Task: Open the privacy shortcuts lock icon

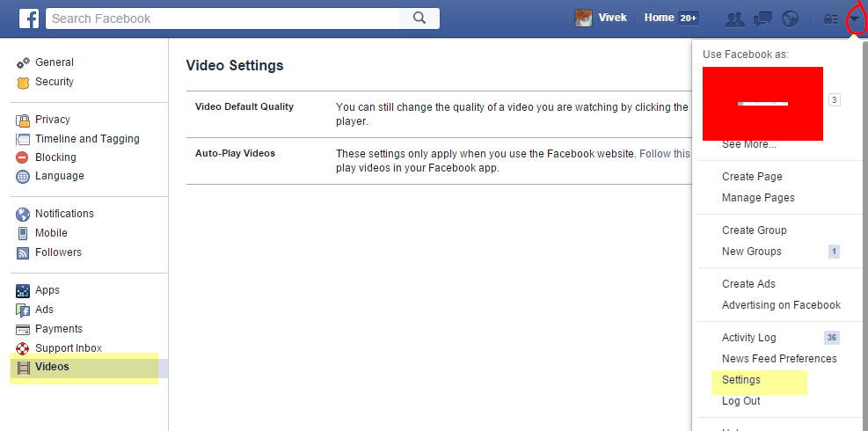Action: click(x=829, y=18)
